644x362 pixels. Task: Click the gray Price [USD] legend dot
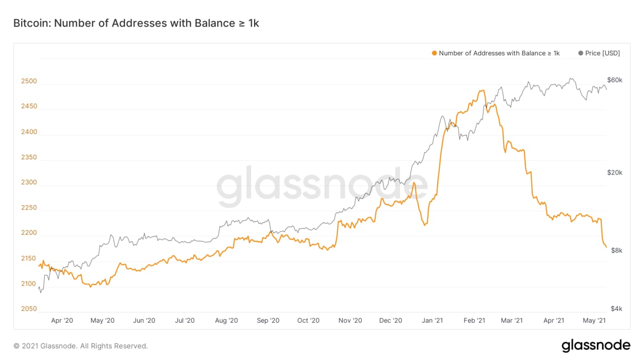coord(581,53)
